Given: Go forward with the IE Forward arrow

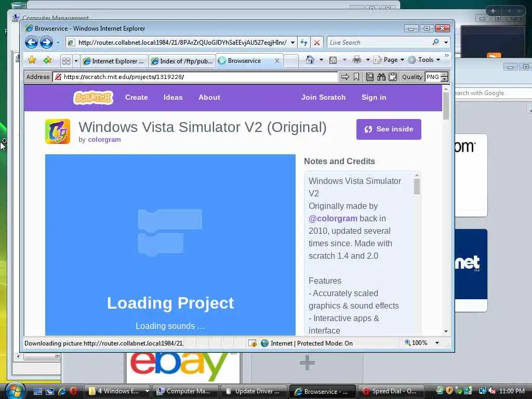Looking at the screenshot, I should [46, 43].
